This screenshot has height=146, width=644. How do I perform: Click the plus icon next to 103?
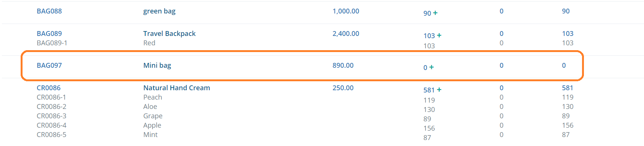[439, 35]
